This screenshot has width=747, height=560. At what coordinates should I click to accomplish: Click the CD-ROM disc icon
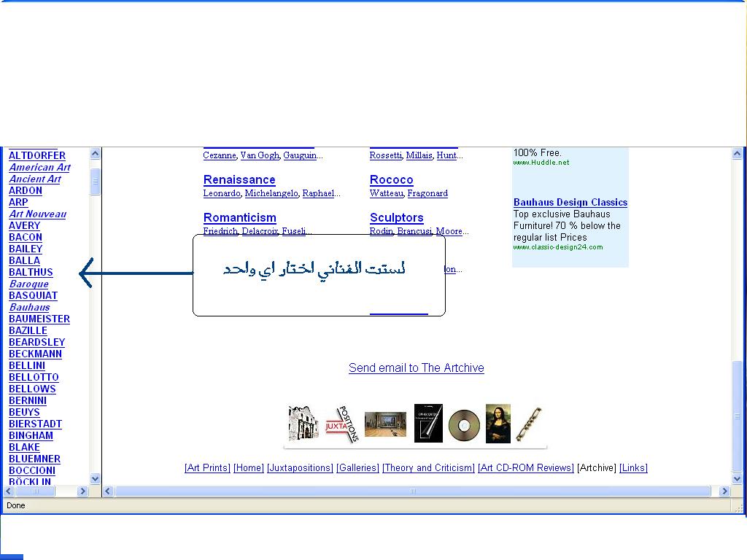tap(464, 424)
